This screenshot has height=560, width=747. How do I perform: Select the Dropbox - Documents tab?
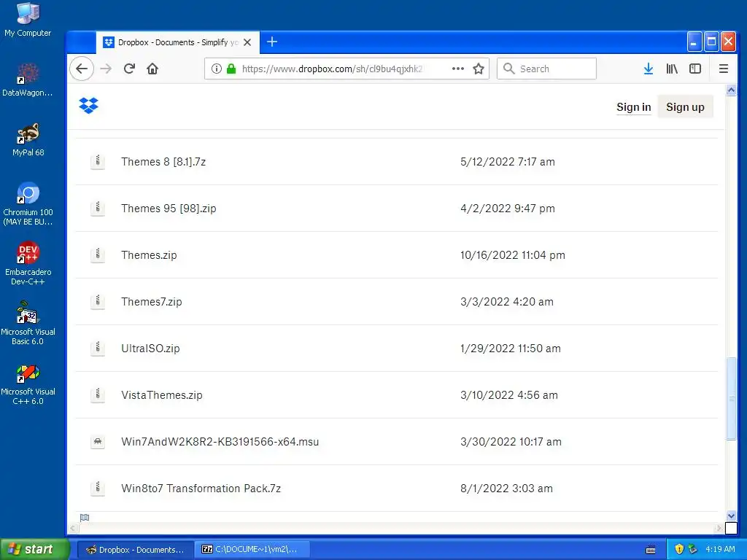178,42
